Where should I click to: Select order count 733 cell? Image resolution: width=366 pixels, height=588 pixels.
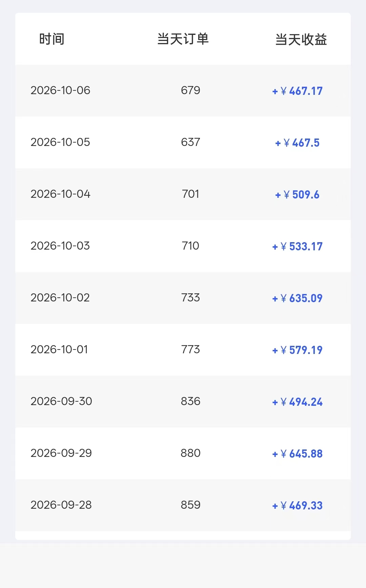click(x=190, y=298)
